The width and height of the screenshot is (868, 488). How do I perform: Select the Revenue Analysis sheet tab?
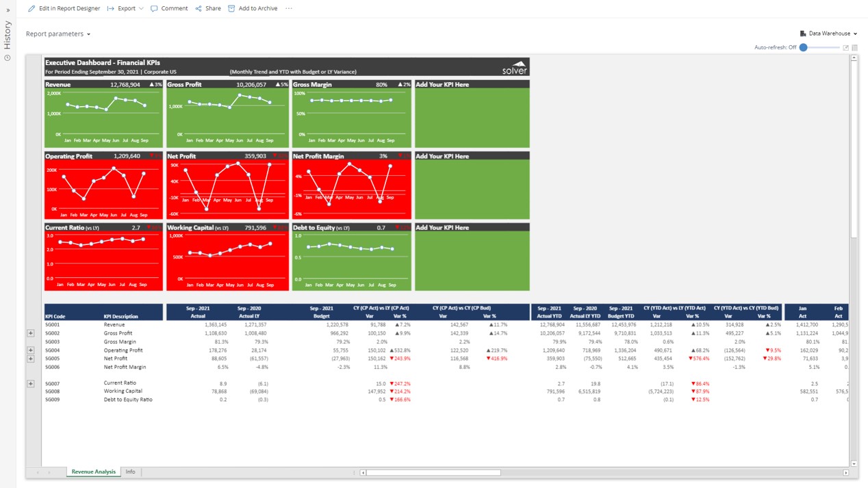pyautogui.click(x=93, y=472)
